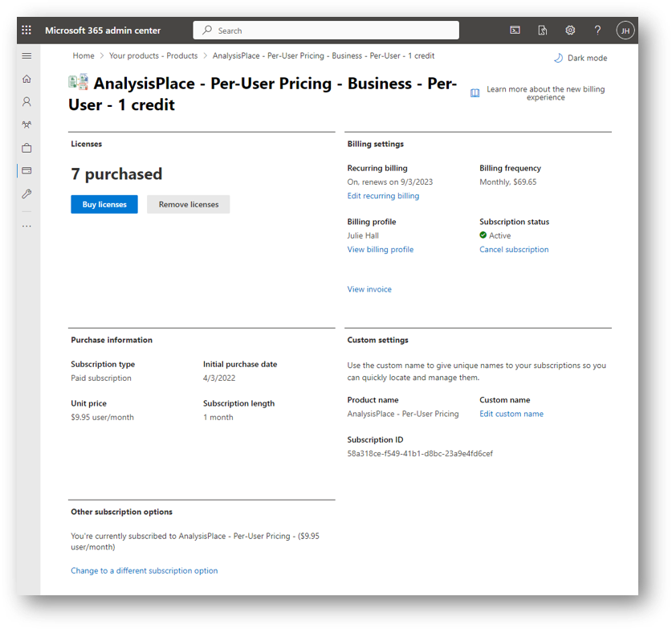Show all navigation items ellipsis
The height and width of the screenshot is (629, 672).
(26, 227)
